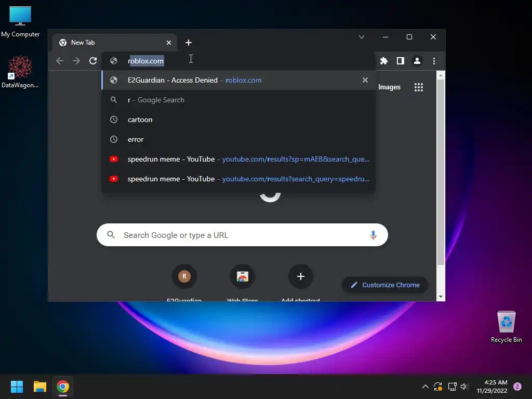Choose E2Guardian - Access Denied suggestion
This screenshot has height=399, width=532.
click(239, 80)
